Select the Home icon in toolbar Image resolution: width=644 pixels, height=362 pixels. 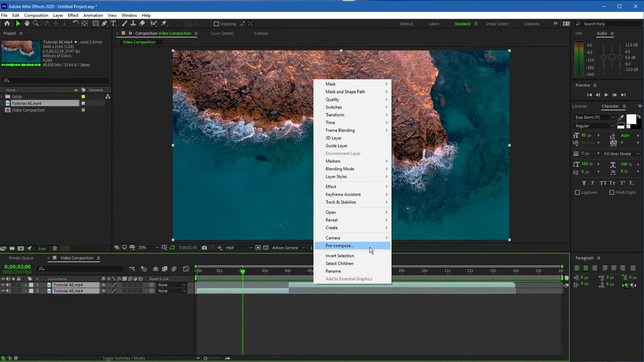pyautogui.click(x=7, y=24)
